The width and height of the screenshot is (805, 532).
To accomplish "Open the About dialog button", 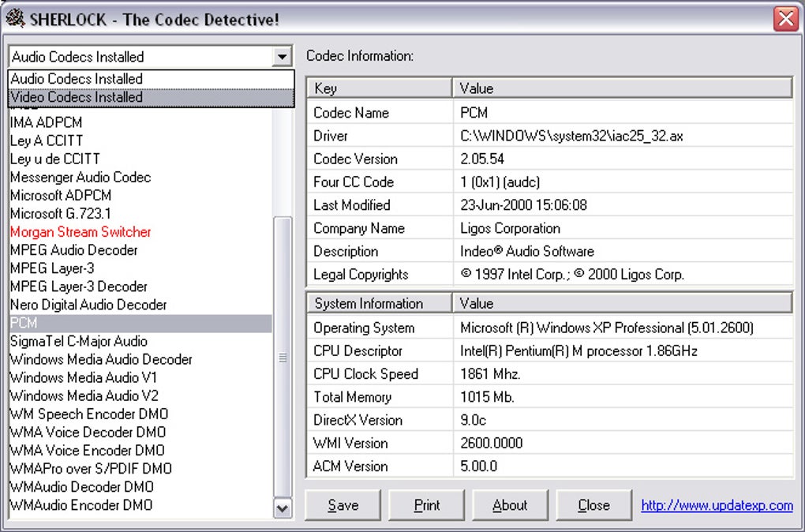I will pos(511,505).
